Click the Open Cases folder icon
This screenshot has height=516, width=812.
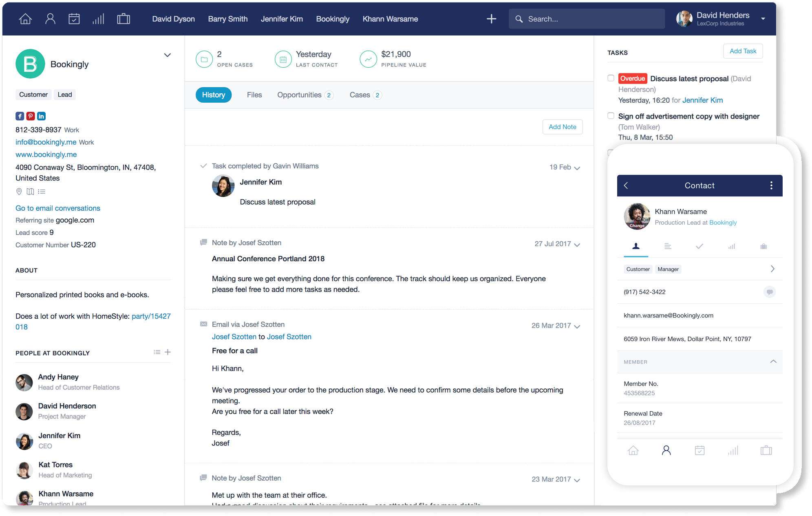click(204, 59)
